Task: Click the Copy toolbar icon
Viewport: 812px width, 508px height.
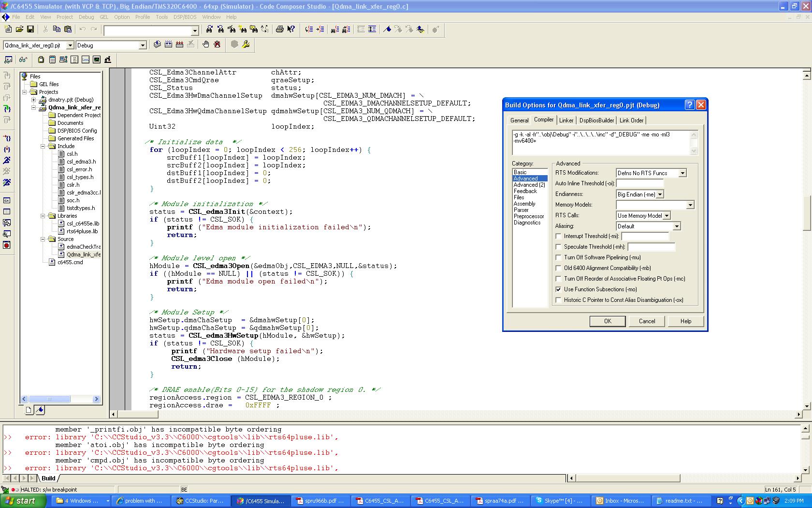Action: tap(57, 30)
